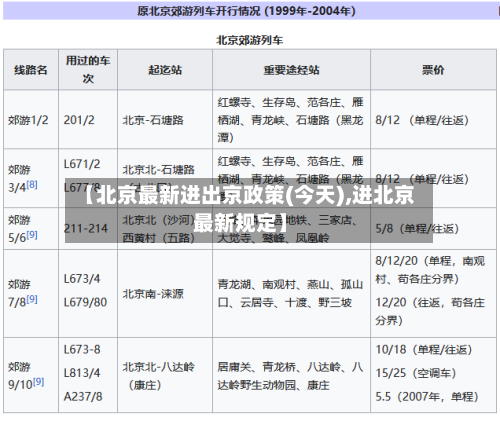Viewport: 500px width, 421px height.
Task: Click the 10/18（单程/往返）price text
Action: tap(424, 349)
